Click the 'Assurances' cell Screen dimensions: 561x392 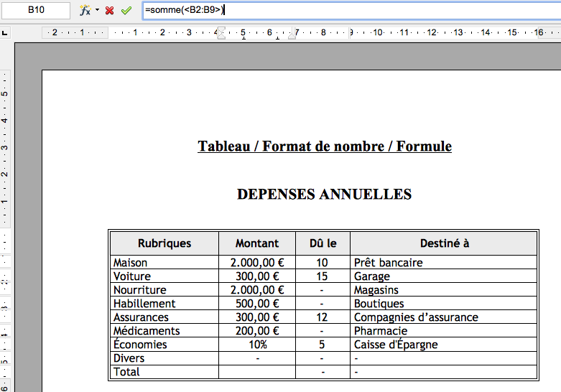click(164, 317)
